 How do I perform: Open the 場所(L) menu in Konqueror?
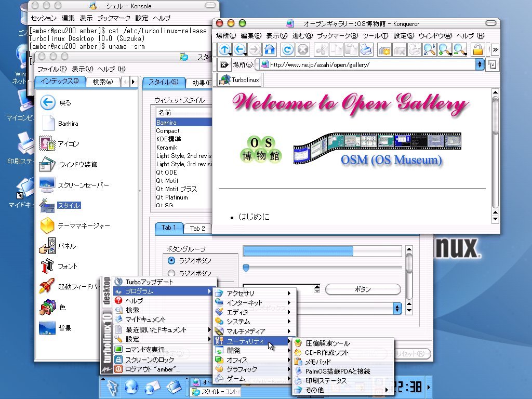click(225, 36)
